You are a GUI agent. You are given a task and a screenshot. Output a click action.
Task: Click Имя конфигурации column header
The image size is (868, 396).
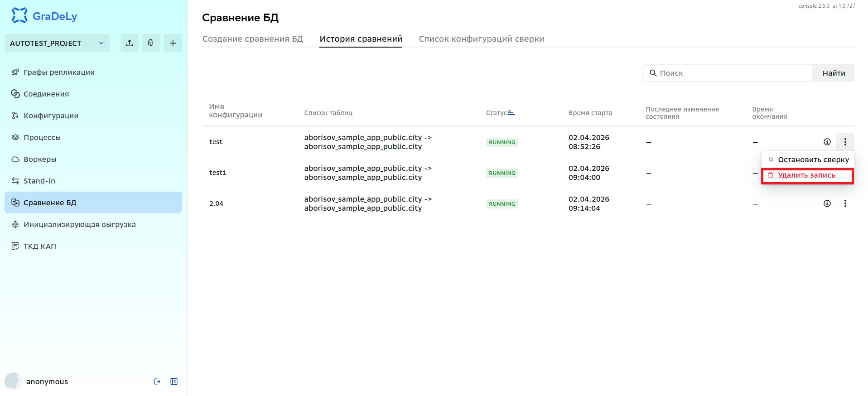click(x=236, y=111)
